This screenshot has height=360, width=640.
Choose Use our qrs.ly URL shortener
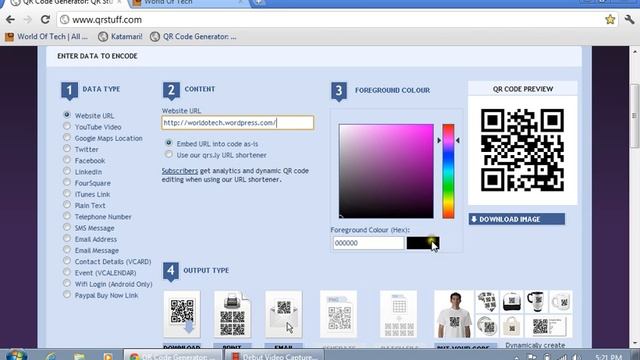[169, 154]
